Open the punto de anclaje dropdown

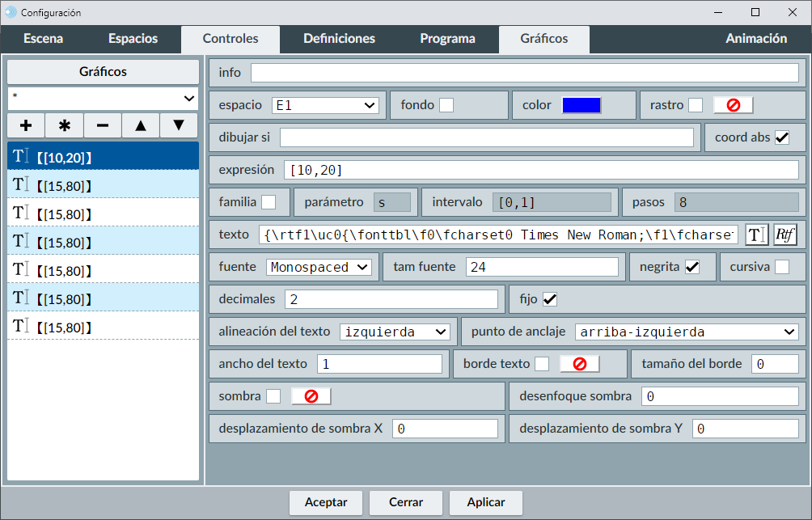coord(687,332)
